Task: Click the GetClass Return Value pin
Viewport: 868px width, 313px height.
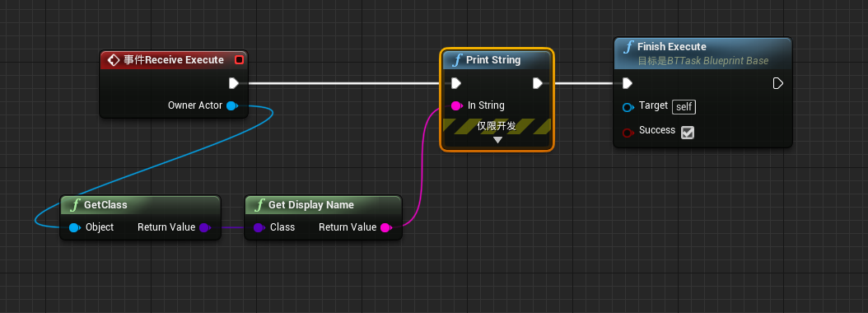Action: pyautogui.click(x=204, y=227)
